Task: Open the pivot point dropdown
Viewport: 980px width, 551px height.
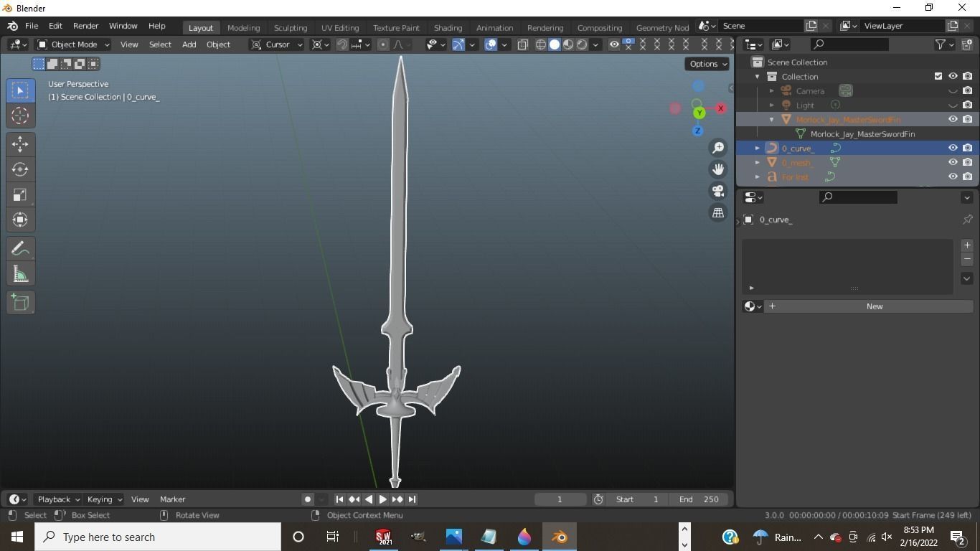Action: pos(321,44)
